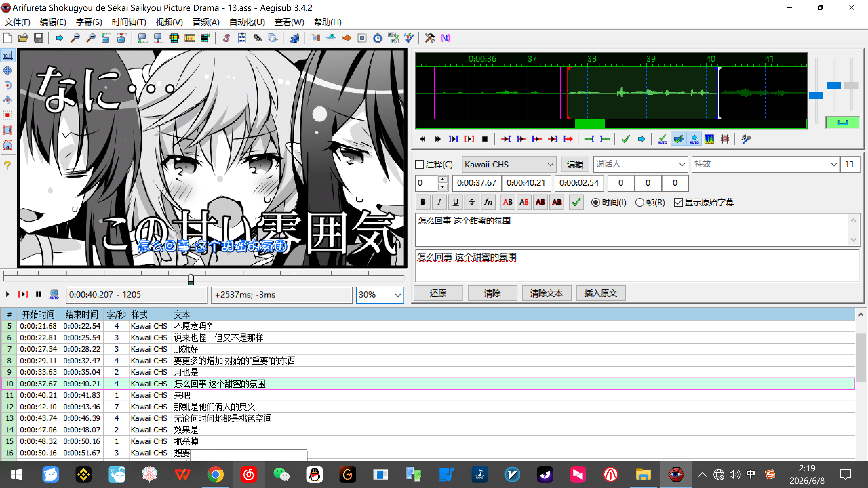Open the 自动化(U) menu
The height and width of the screenshot is (488, 868).
click(x=247, y=22)
